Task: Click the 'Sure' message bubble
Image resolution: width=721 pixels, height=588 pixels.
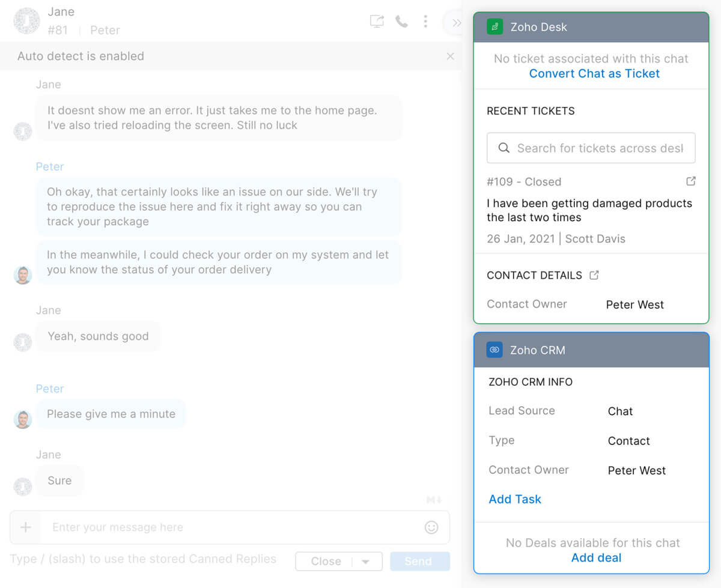Action: [59, 480]
